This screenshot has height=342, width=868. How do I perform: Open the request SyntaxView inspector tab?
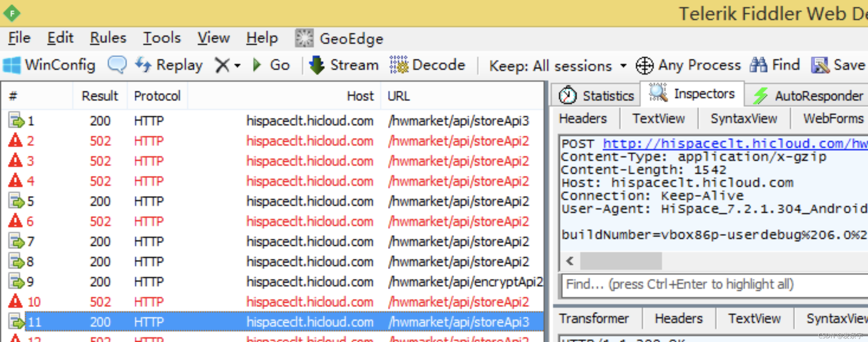[744, 119]
